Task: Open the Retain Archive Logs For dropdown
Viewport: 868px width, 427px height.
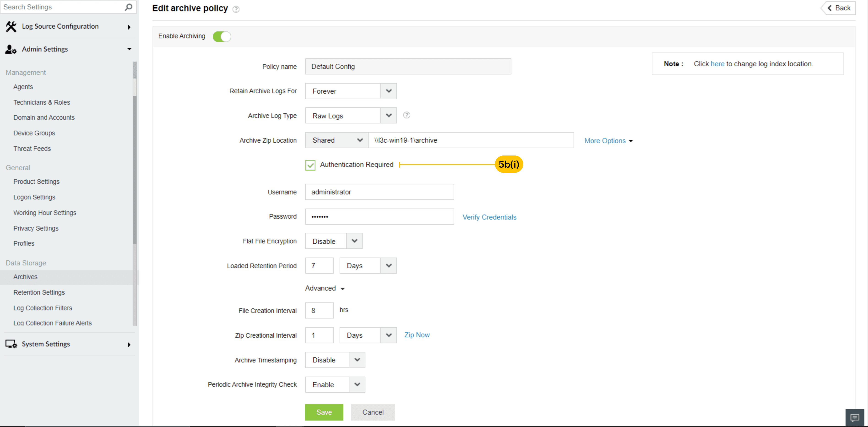Action: click(351, 91)
